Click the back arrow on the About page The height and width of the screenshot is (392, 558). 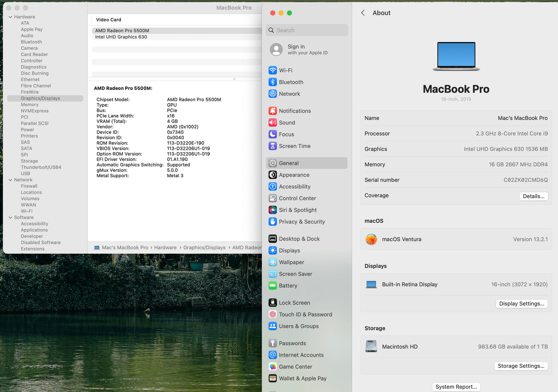point(363,13)
